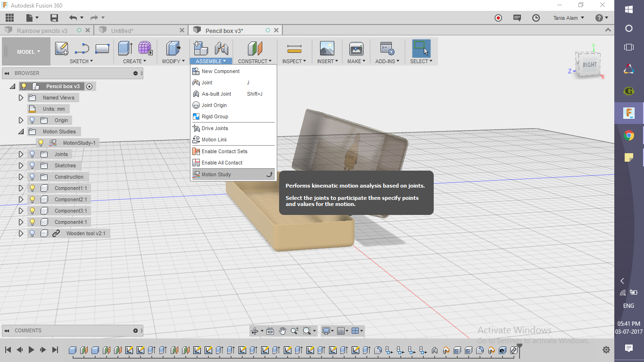This screenshot has width=644, height=362.
Task: Open the CONSTRUCT dropdown menu
Action: pyautogui.click(x=255, y=61)
